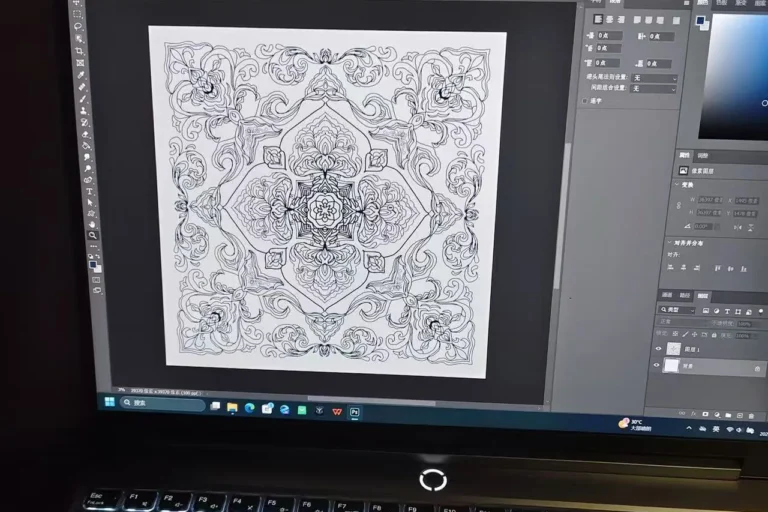Click the flip vertical icon in Properties
The width and height of the screenshot is (768, 512).
pos(750,228)
